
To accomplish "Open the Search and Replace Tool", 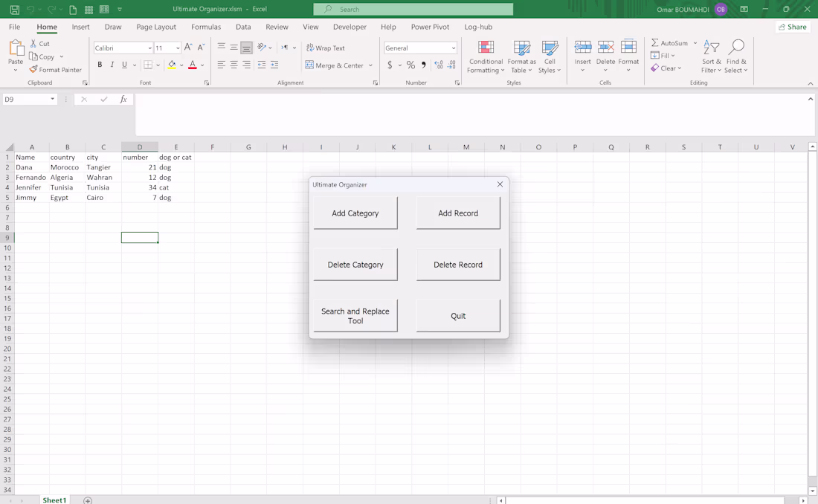I will tap(355, 314).
